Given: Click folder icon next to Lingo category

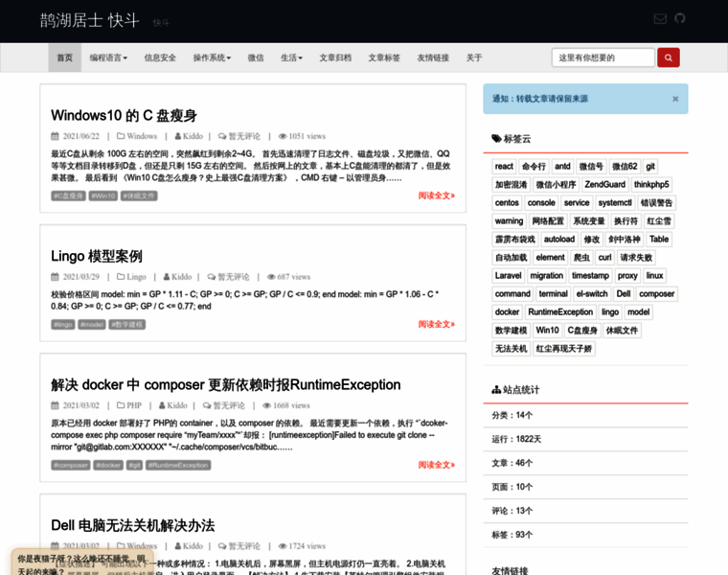Looking at the screenshot, I should point(121,277).
